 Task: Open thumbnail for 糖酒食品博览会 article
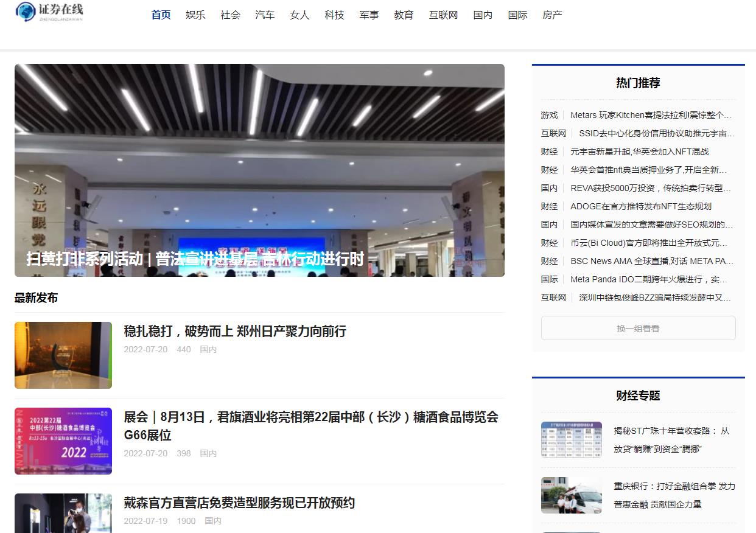(x=63, y=441)
